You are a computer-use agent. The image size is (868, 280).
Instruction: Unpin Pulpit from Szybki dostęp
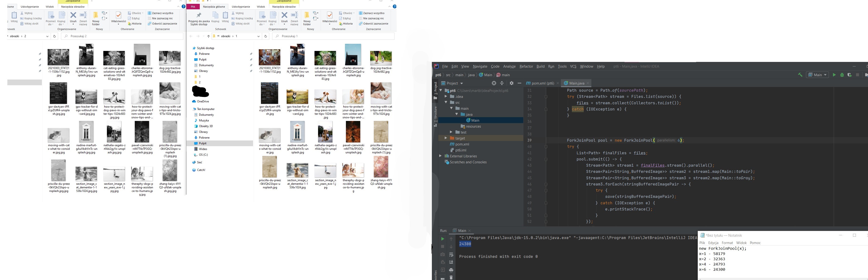(x=251, y=59)
